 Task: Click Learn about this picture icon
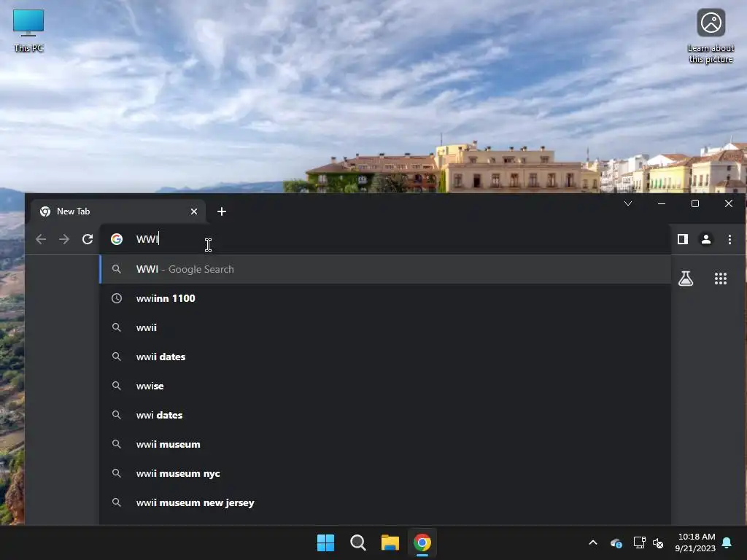(x=711, y=36)
